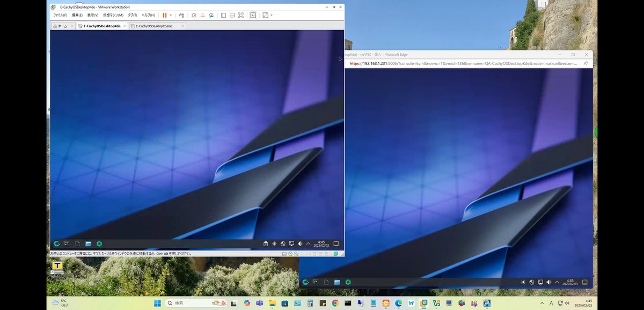Open the green hexagon app in noVNC guest
The image size is (644, 310).
tap(348, 282)
